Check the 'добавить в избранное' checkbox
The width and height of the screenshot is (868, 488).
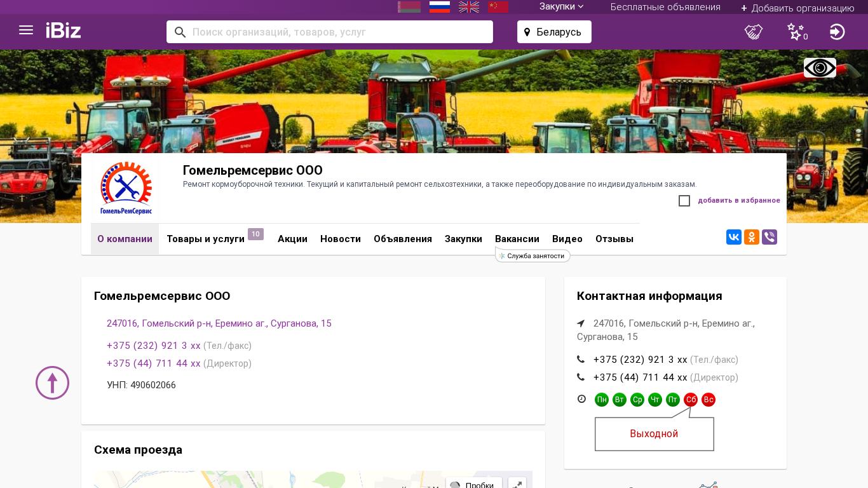(x=684, y=201)
